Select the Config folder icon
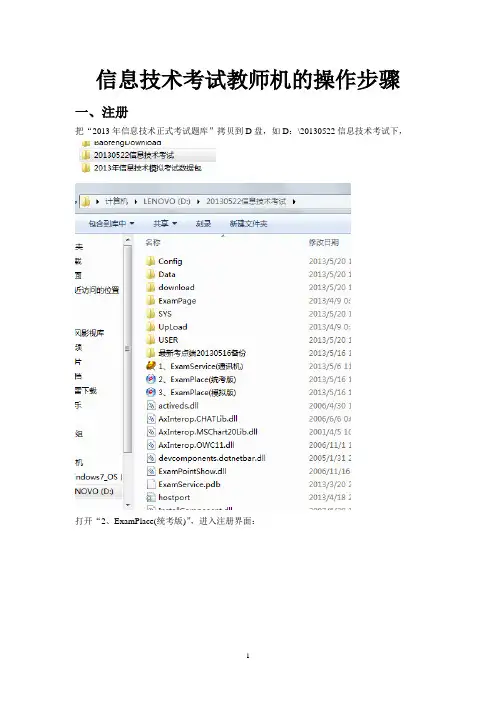The image size is (496, 702). pyautogui.click(x=151, y=261)
